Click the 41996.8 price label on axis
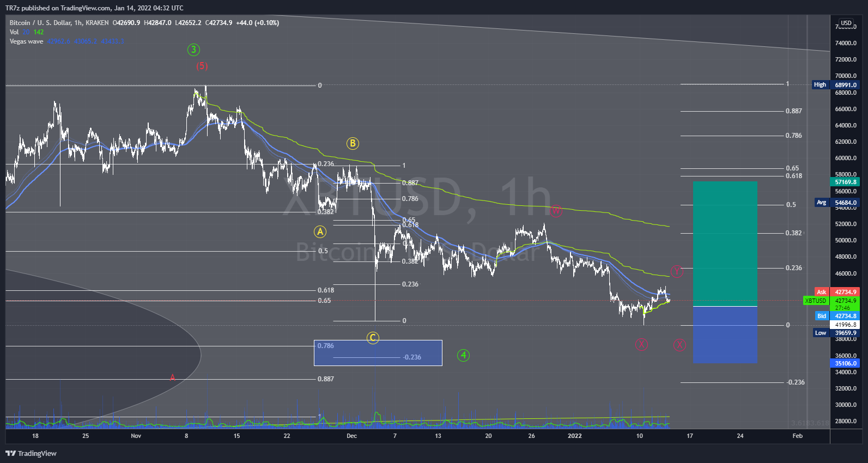The image size is (868, 463). click(845, 325)
